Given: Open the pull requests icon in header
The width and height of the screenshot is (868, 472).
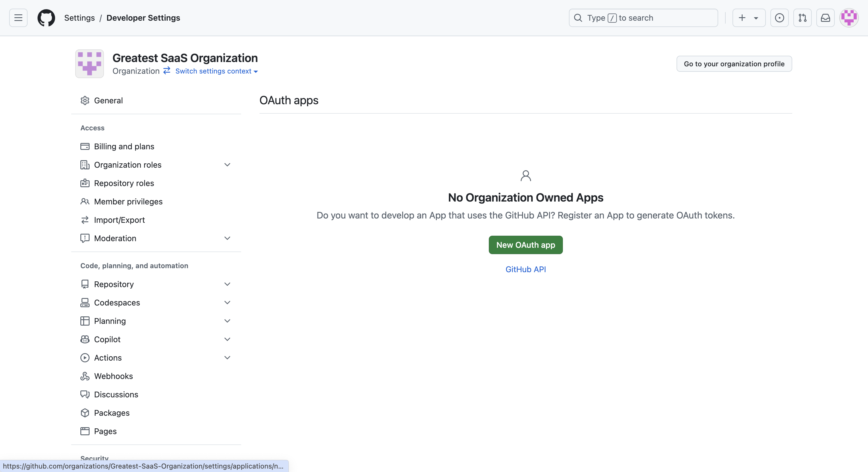Looking at the screenshot, I should click(802, 18).
